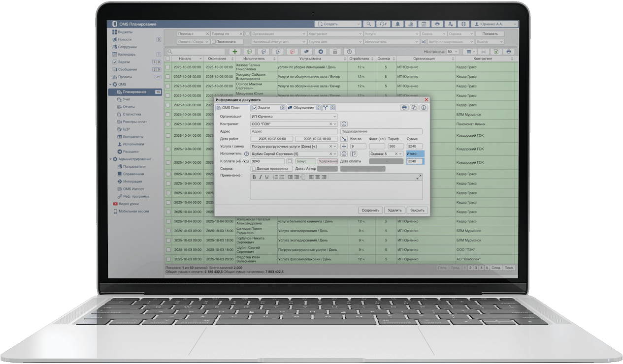Click the notification bell icon in the header

click(x=397, y=24)
